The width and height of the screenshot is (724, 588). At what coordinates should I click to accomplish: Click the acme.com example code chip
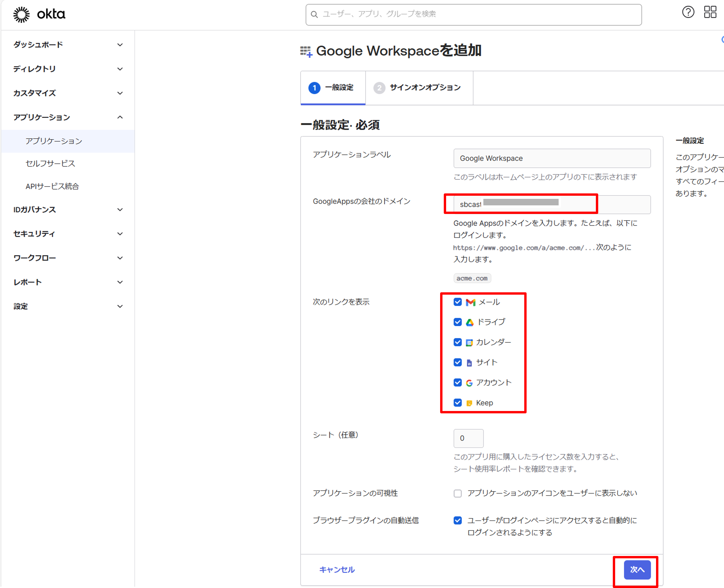tap(472, 278)
